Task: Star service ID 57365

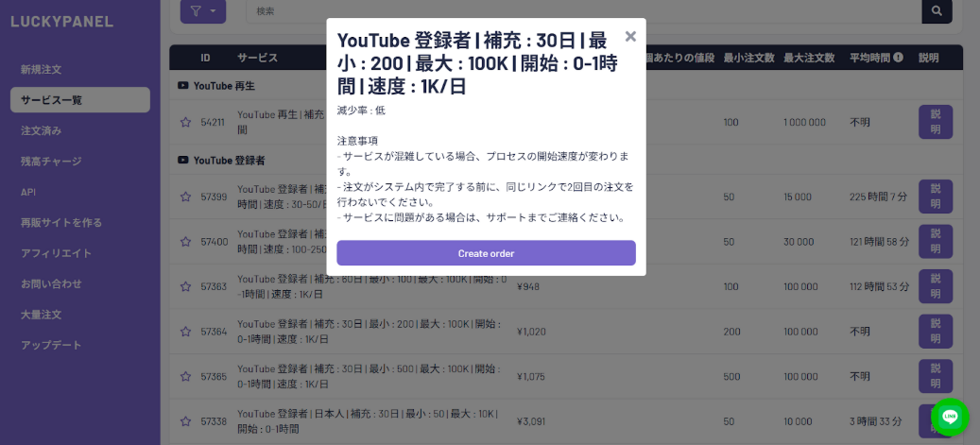Action: click(x=185, y=376)
